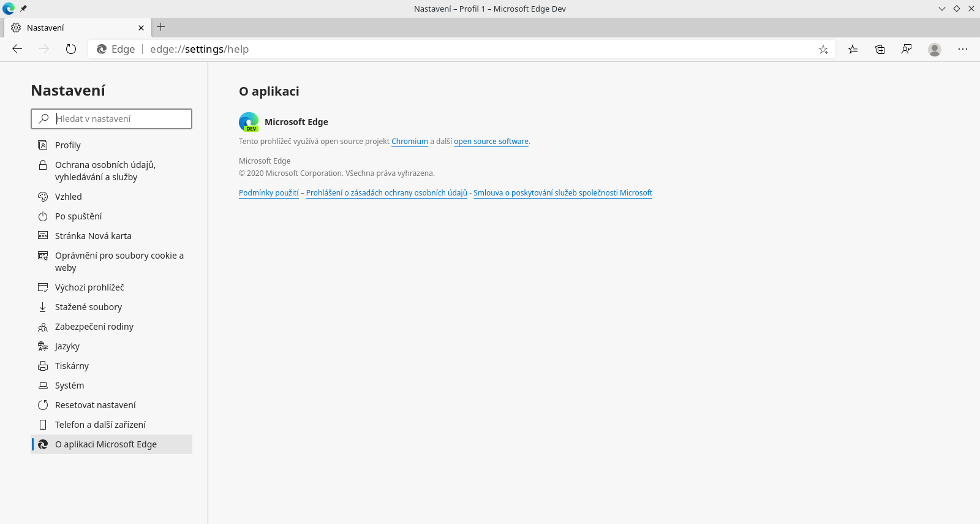Select O aplikaci Microsoft Edge entry
Screen dimensions: 980x524
tap(111, 444)
